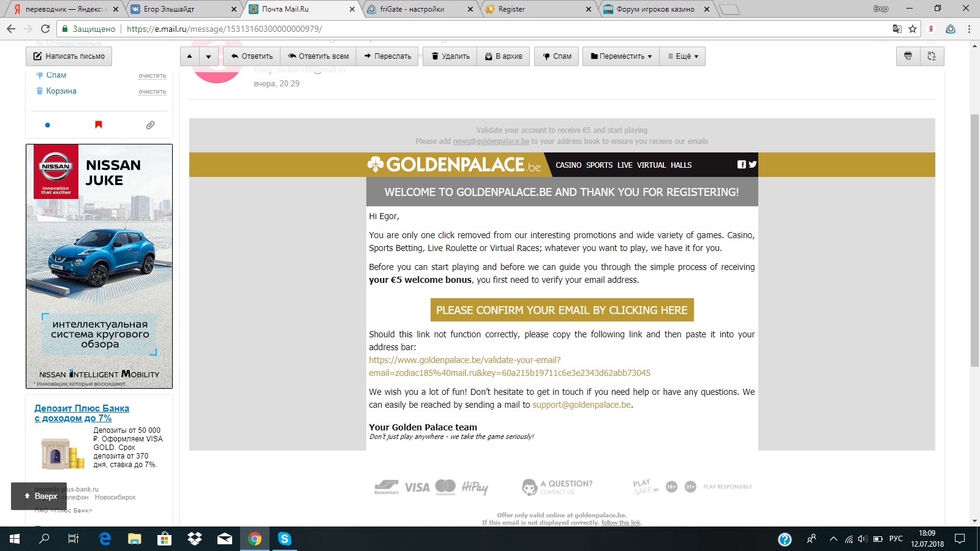Open the Переместить dropdown
This screenshot has height=551, width=980.
point(621,56)
